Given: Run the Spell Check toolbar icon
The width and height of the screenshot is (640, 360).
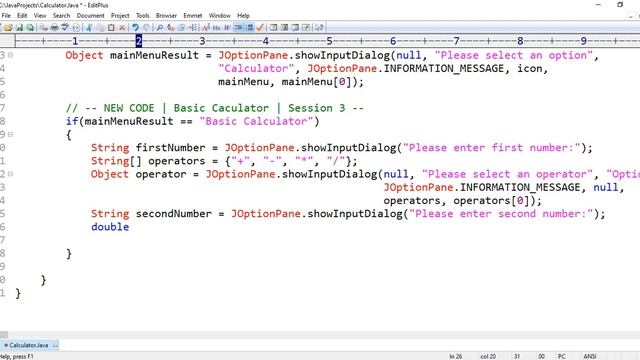Looking at the screenshot, I should tap(65, 28).
